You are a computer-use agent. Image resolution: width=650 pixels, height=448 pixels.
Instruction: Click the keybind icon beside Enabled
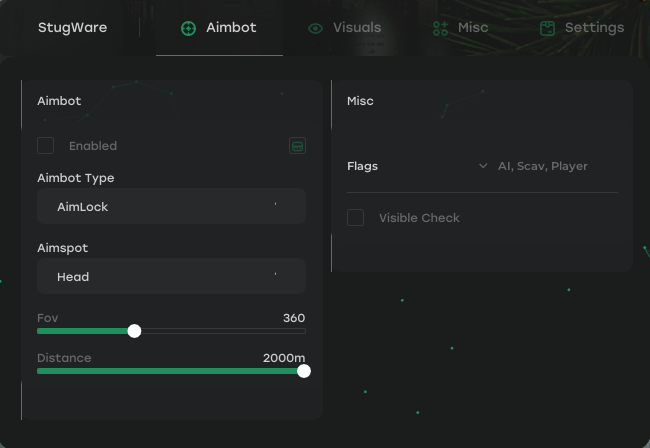(297, 146)
